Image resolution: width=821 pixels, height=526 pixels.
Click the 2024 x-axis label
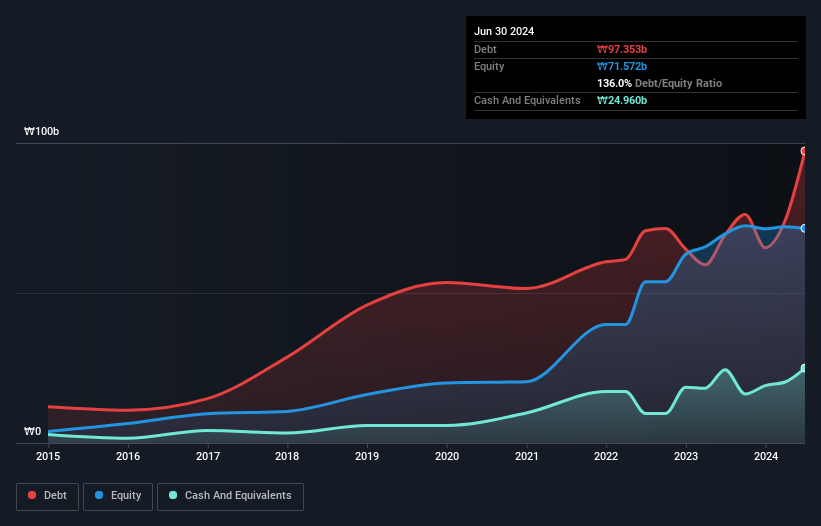point(766,456)
